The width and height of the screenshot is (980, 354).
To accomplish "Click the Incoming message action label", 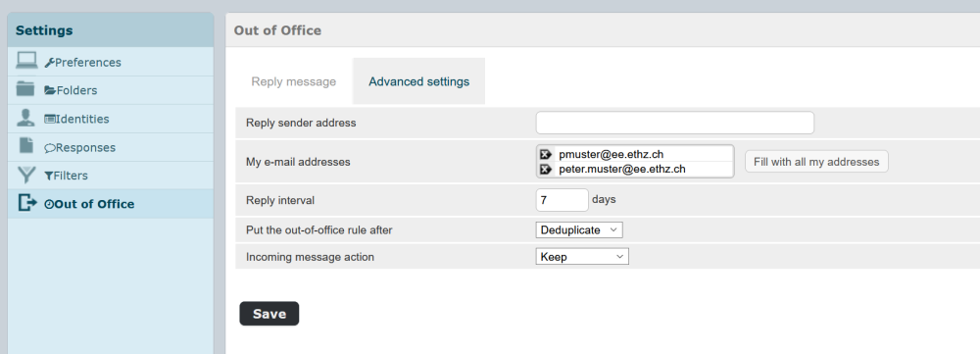I will point(310,257).
